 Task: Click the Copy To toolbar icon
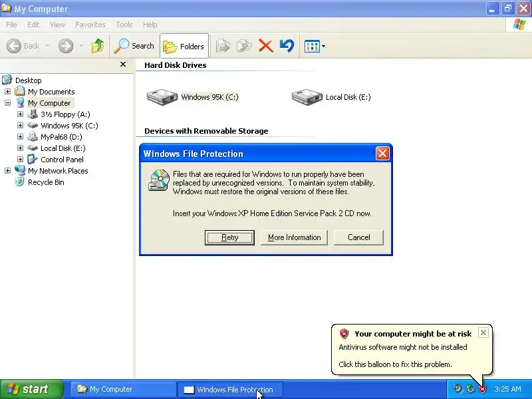click(x=244, y=46)
